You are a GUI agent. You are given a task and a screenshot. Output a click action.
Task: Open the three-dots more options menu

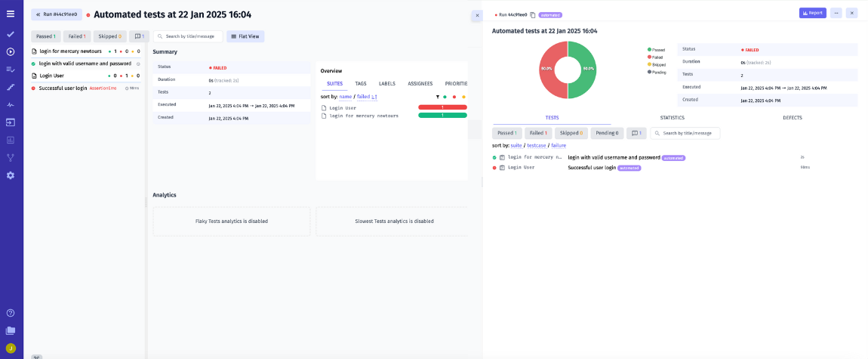(x=836, y=13)
